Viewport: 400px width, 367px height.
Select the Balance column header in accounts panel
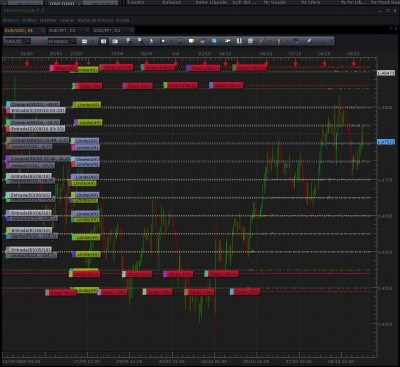(x=172, y=2)
